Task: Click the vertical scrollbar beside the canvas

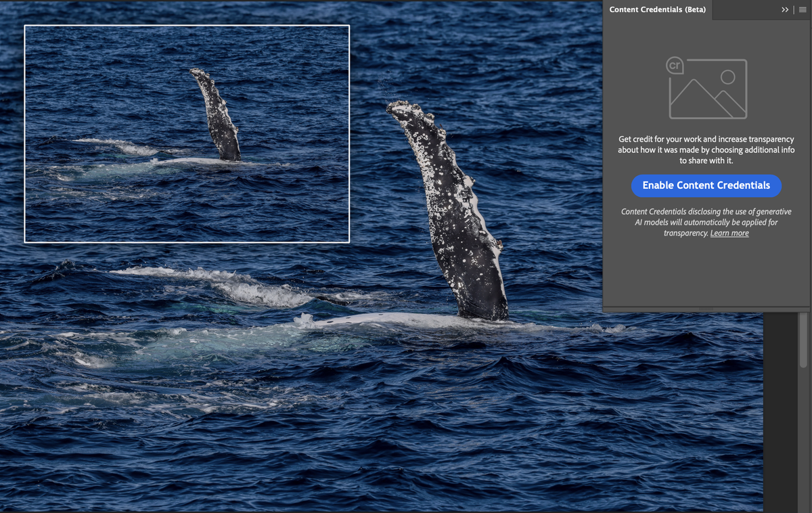Action: pyautogui.click(x=803, y=340)
